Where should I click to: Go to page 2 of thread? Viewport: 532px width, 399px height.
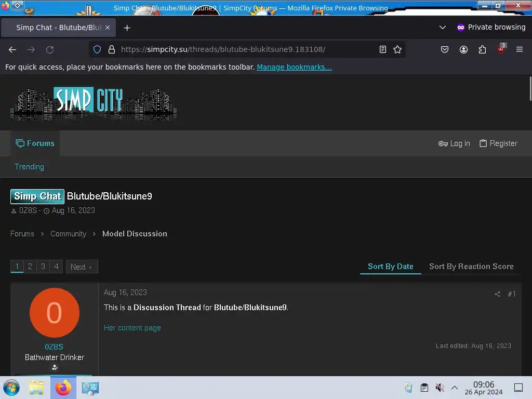pyautogui.click(x=30, y=267)
